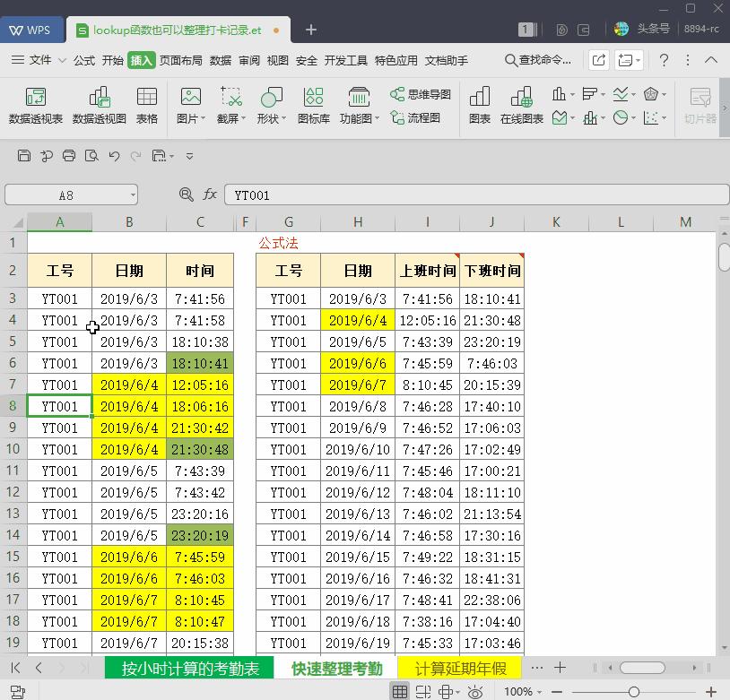Screen dimensions: 730x700
Task: Open the screenshot (截屏) tool
Action: (230, 106)
